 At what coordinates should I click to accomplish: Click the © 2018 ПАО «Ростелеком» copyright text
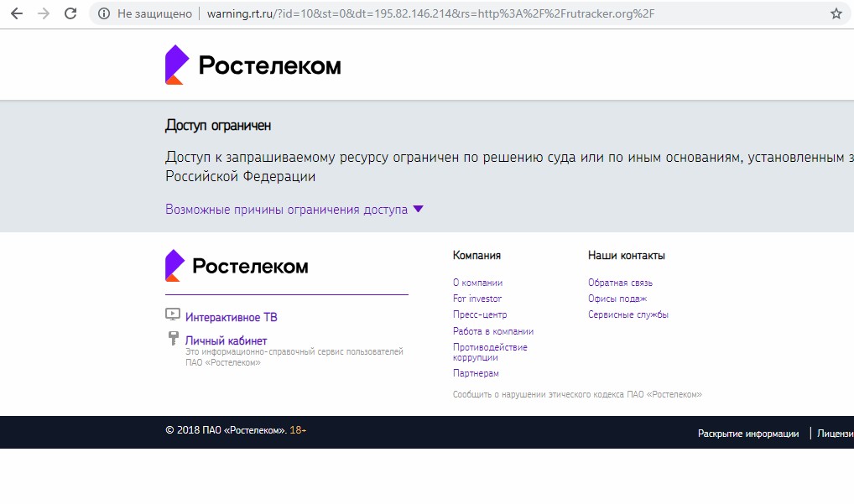[226, 430]
